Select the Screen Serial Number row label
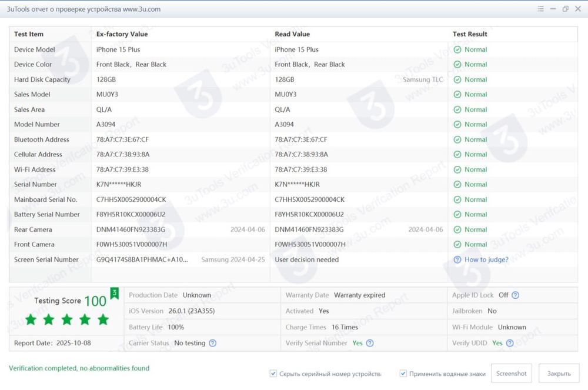 tap(46, 259)
